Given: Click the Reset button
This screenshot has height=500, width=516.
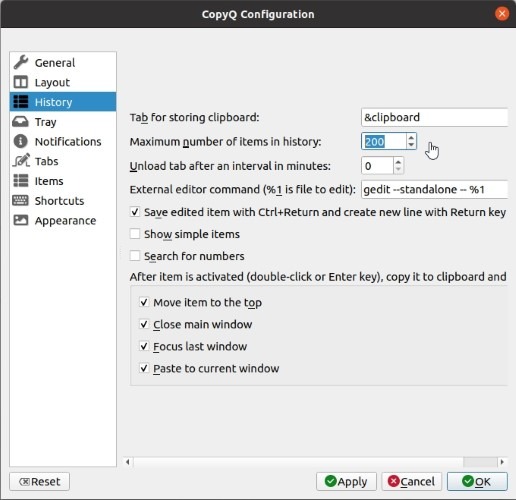Looking at the screenshot, I should 40,481.
